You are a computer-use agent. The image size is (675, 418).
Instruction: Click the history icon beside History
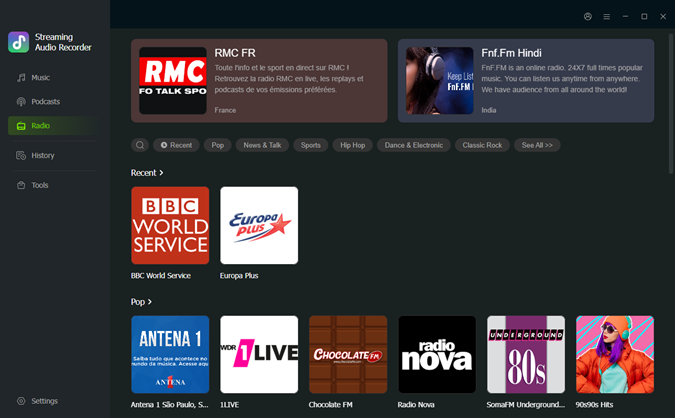click(21, 155)
